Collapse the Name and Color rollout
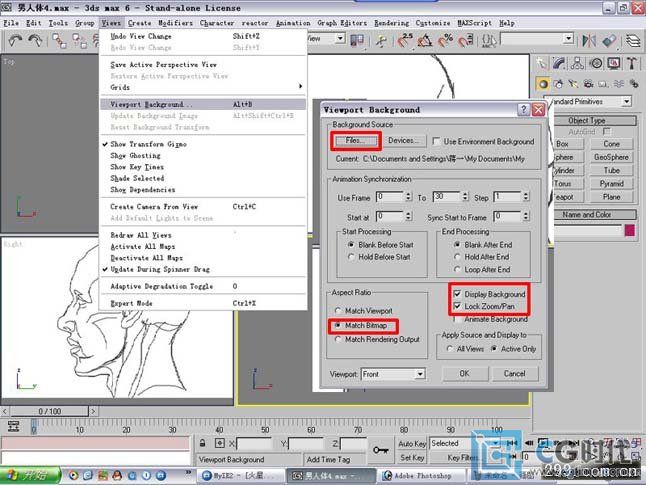This screenshot has width=646, height=485. [x=587, y=214]
